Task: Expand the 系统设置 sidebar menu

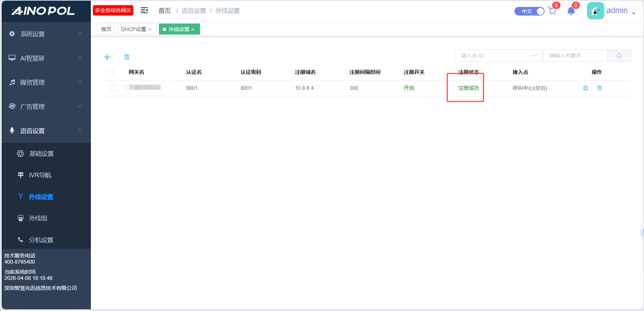Action: click(x=46, y=34)
